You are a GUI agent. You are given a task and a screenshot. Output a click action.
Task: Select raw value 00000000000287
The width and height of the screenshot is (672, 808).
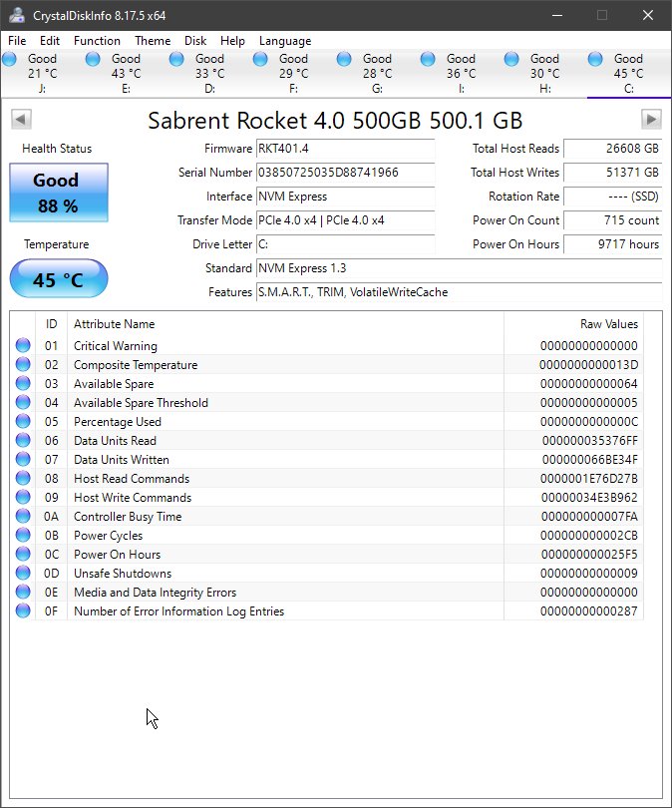pos(588,611)
